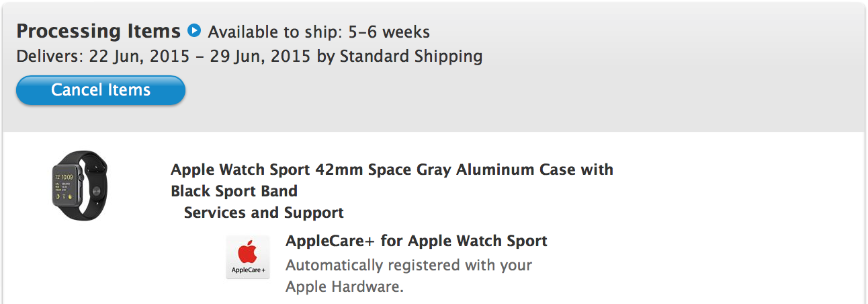Click the Standard Shipping text

tap(410, 56)
